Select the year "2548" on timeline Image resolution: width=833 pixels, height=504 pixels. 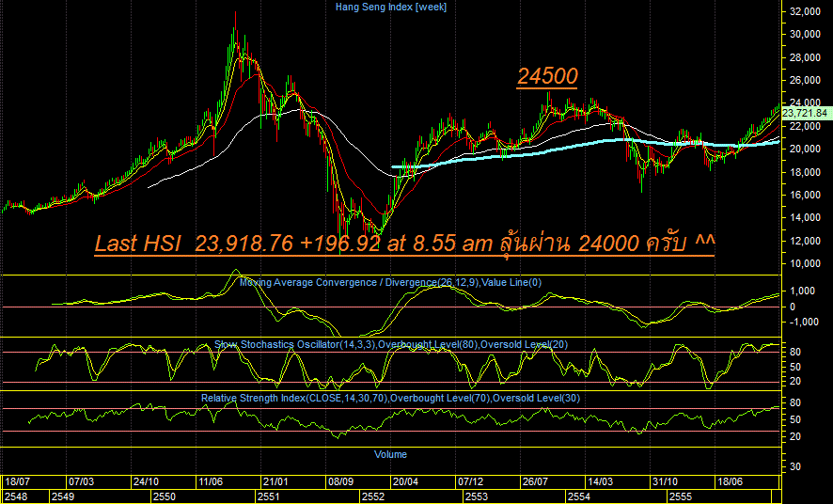coord(15,497)
